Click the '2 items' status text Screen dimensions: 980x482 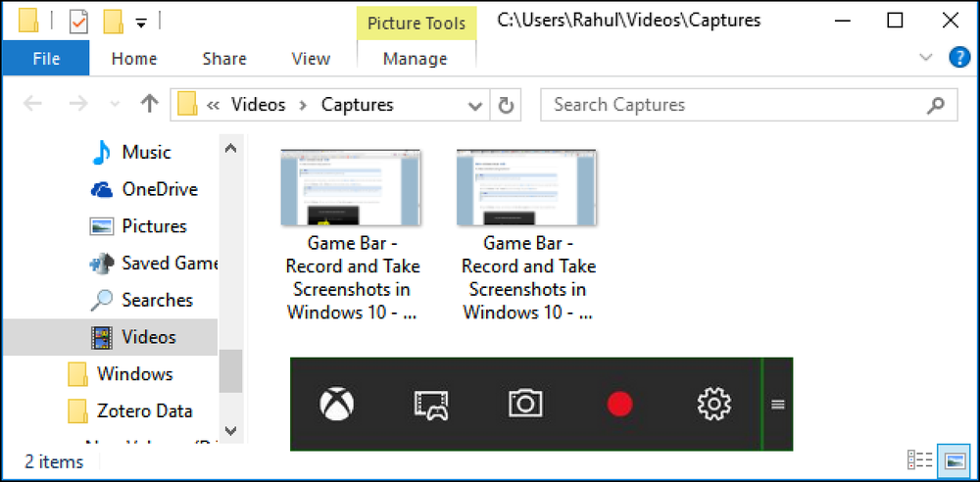coord(54,462)
